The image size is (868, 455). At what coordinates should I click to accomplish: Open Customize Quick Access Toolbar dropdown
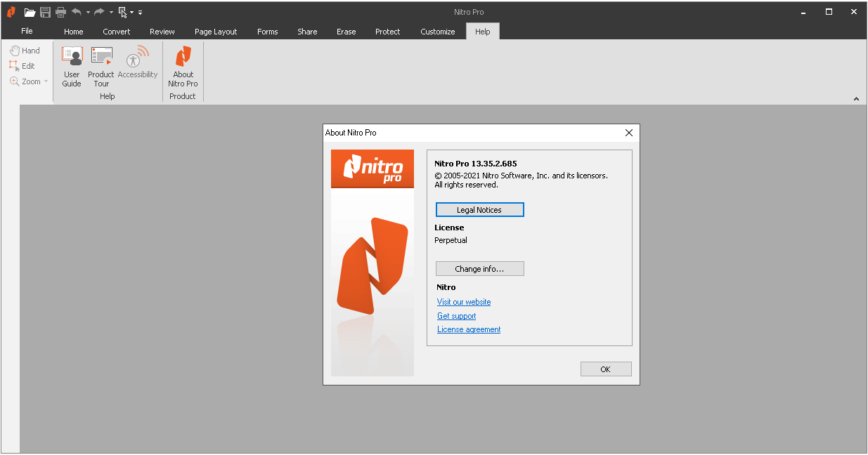pos(140,12)
